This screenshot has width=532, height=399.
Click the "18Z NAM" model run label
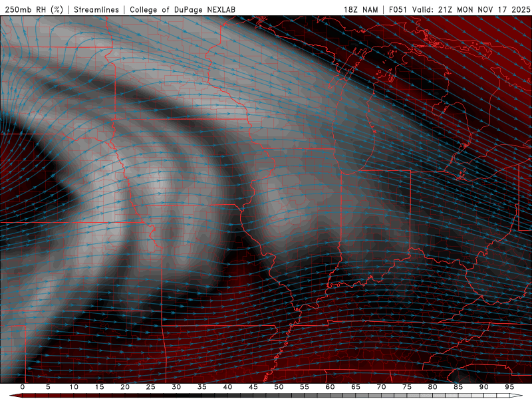361,9
